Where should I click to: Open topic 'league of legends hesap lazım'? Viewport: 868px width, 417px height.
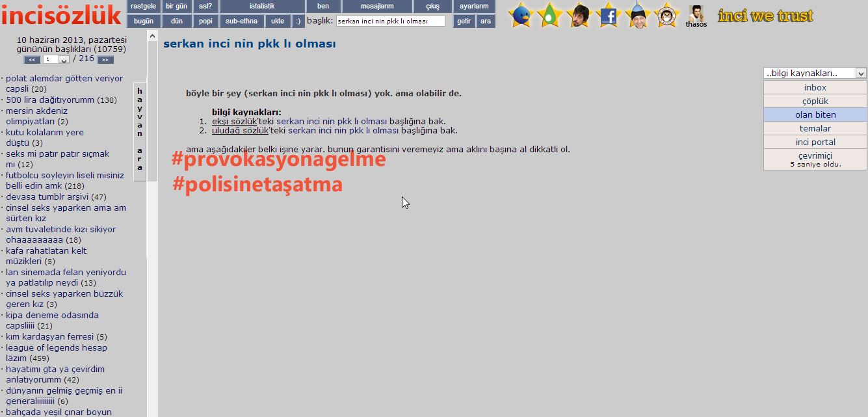pyautogui.click(x=57, y=353)
